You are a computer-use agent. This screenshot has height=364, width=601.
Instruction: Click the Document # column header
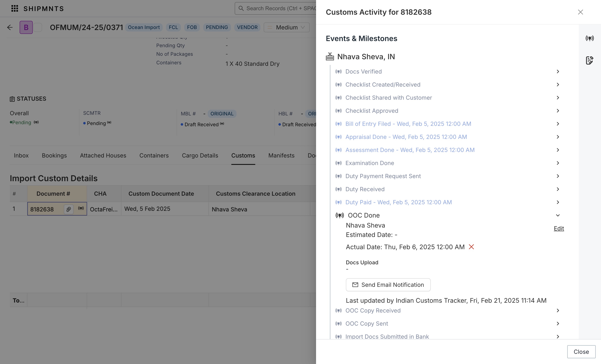[57, 194]
